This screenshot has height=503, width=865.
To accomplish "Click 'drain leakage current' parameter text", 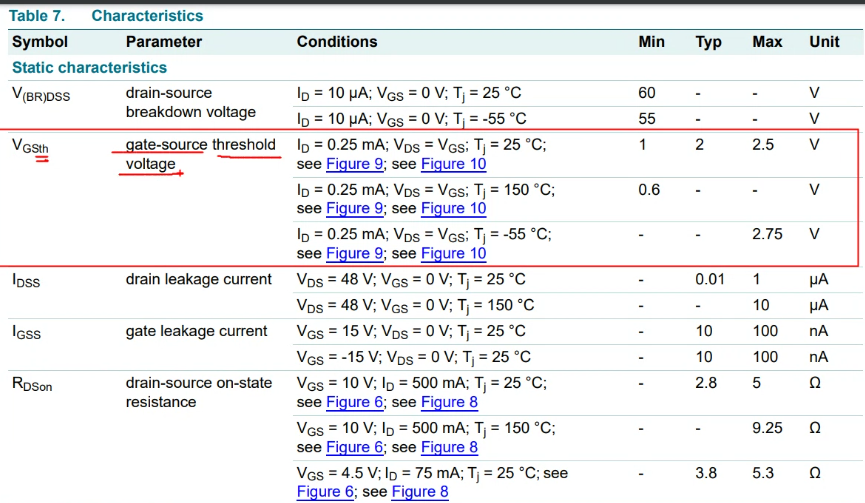I will point(199,279).
